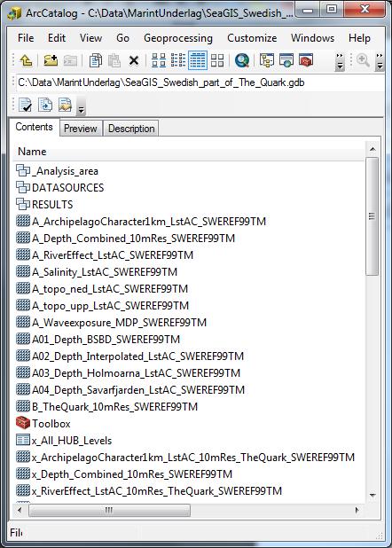This screenshot has height=548, width=392.
Task: Select the RESULTS feature dataset
Action: 44,205
